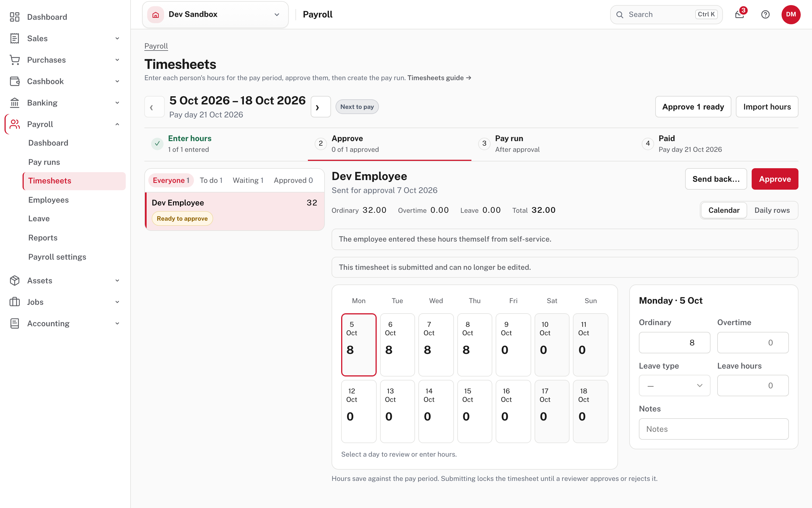The image size is (812, 508).
Task: Click the Sales receipt icon
Action: pos(14,38)
